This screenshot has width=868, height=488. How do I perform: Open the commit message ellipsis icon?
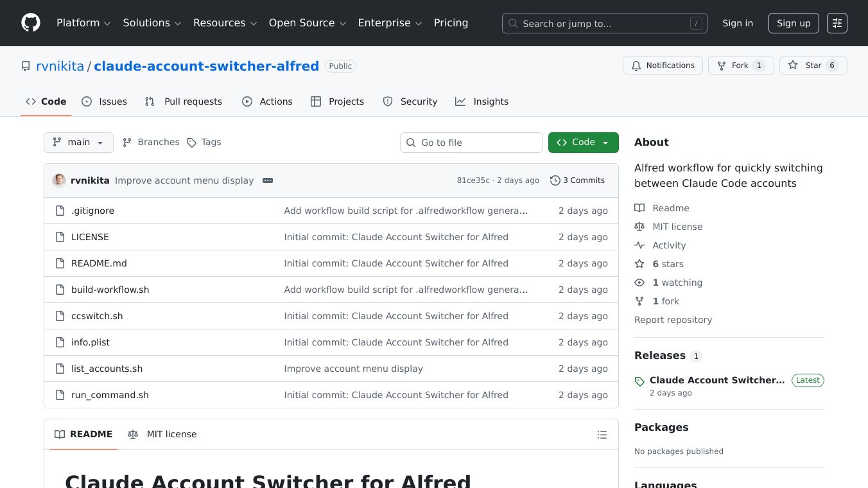click(x=268, y=180)
